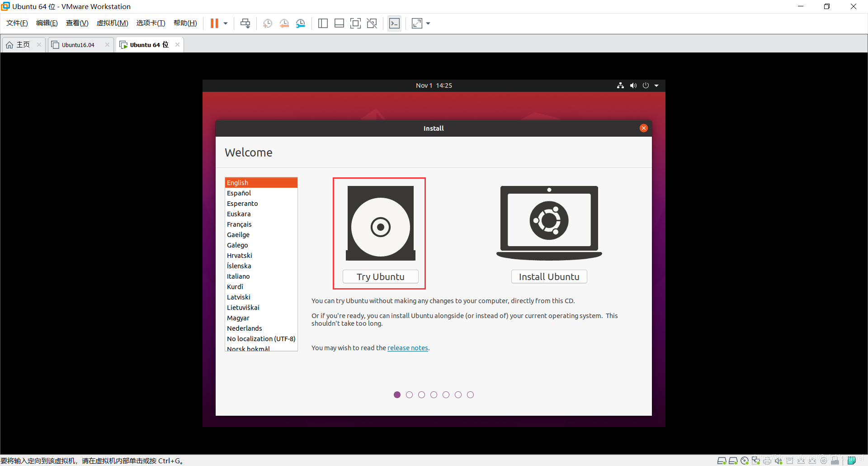Click the network icon in Ubuntu top bar
Viewport: 868px width, 466px height.
click(x=620, y=86)
